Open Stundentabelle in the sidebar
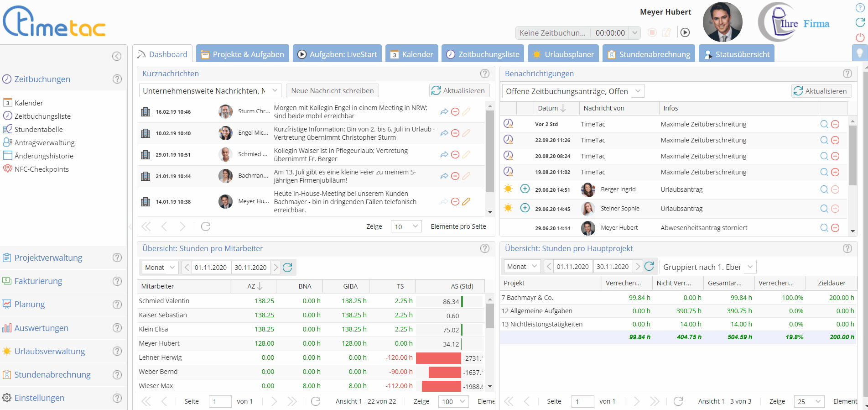 click(39, 130)
